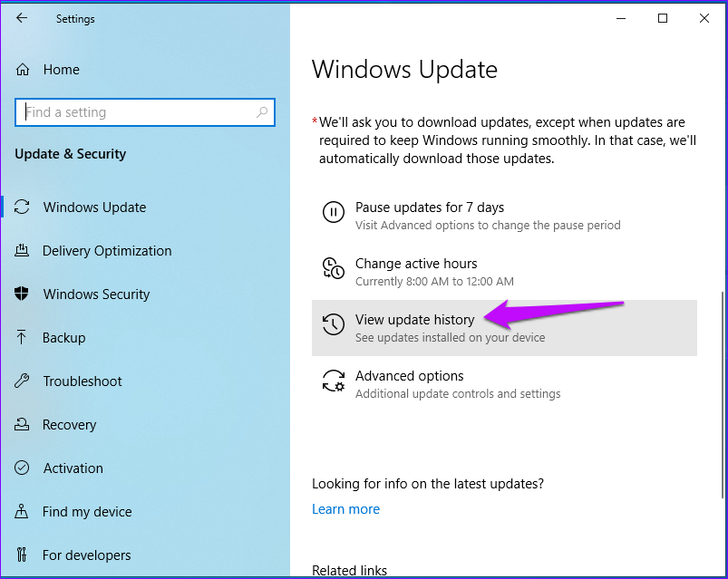Open Home settings label

(62, 70)
